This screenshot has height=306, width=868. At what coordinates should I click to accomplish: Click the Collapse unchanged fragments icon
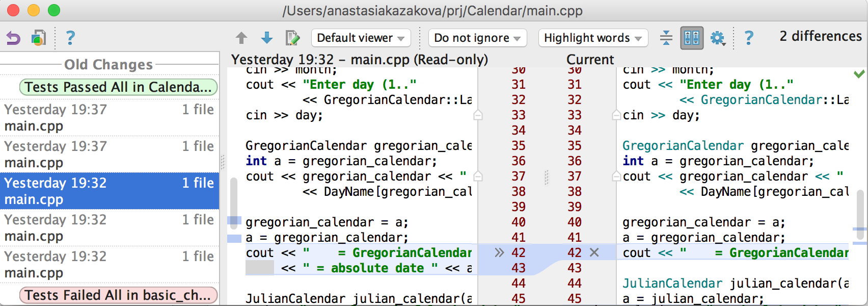(666, 38)
